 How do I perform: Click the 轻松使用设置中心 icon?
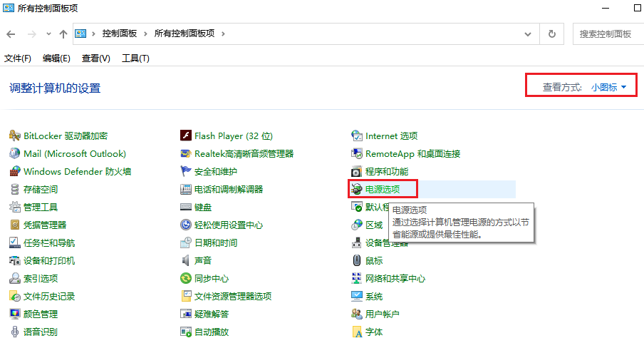pos(186,225)
